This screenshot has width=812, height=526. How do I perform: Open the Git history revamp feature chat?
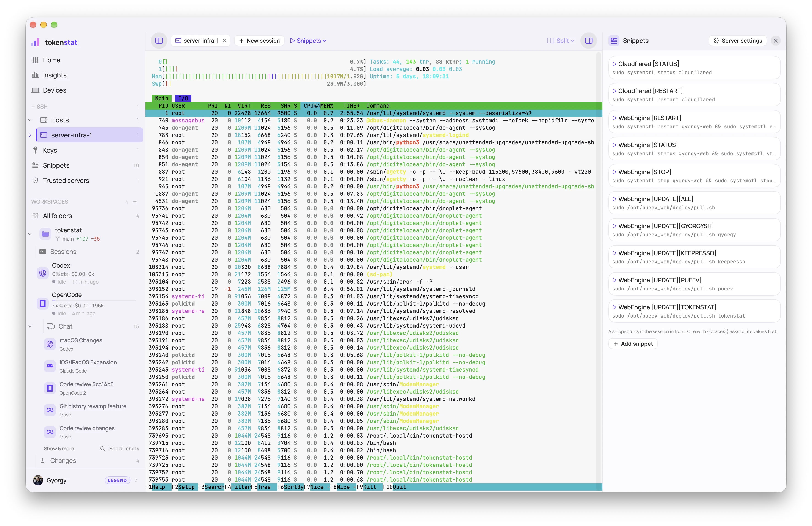(92, 410)
